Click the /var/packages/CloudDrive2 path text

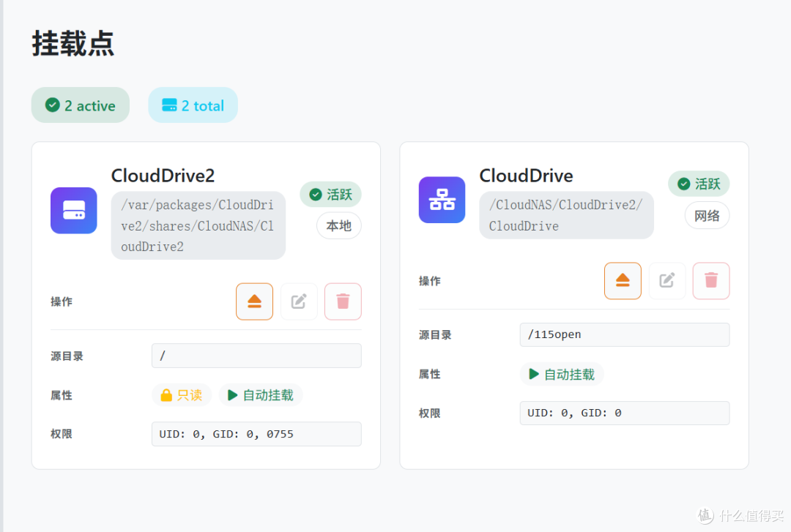(198, 225)
